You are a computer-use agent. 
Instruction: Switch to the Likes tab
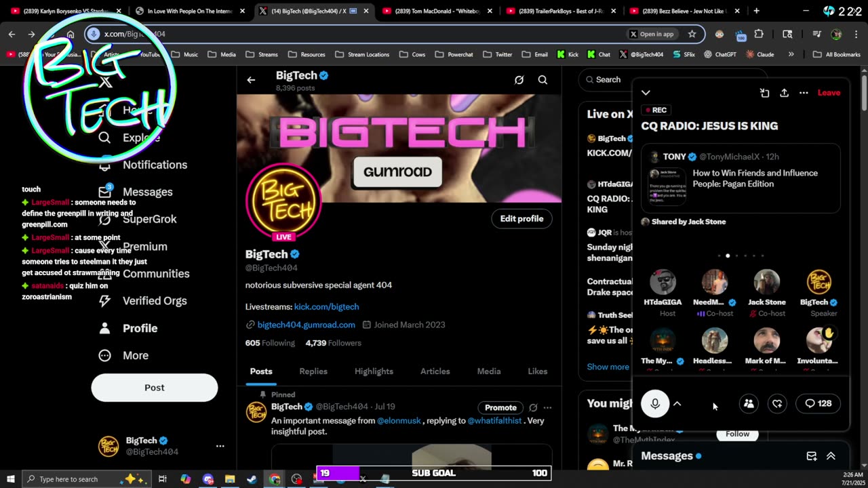(538, 371)
